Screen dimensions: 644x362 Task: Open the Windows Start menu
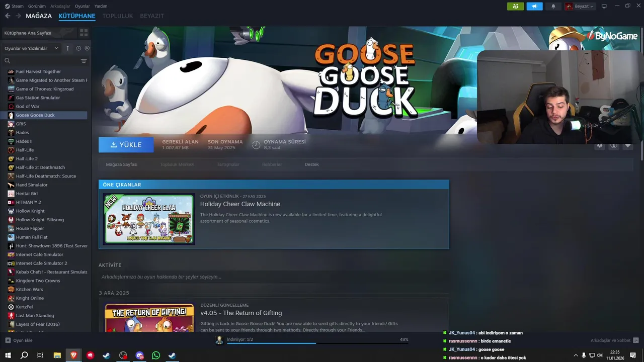coord(8,355)
